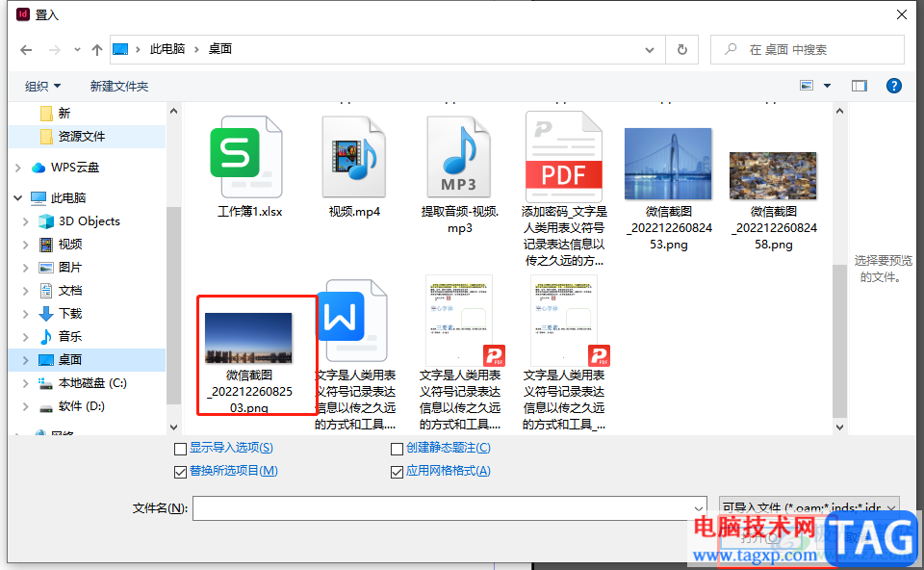
Task: Expand the WPS云盘 tree node
Action: pos(18,168)
